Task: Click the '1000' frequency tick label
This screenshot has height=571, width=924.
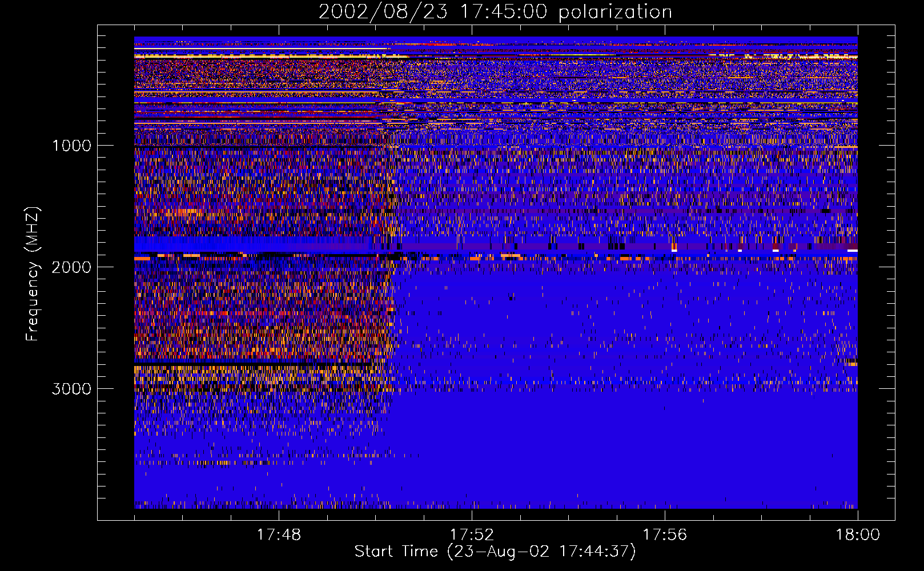Action: pyautogui.click(x=72, y=146)
